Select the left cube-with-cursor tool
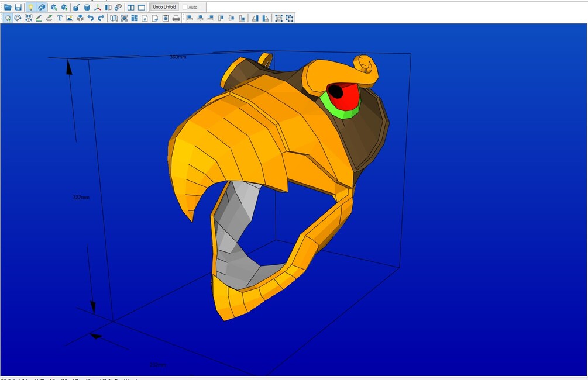Screen dimensions: 588x380 [x=54, y=7]
